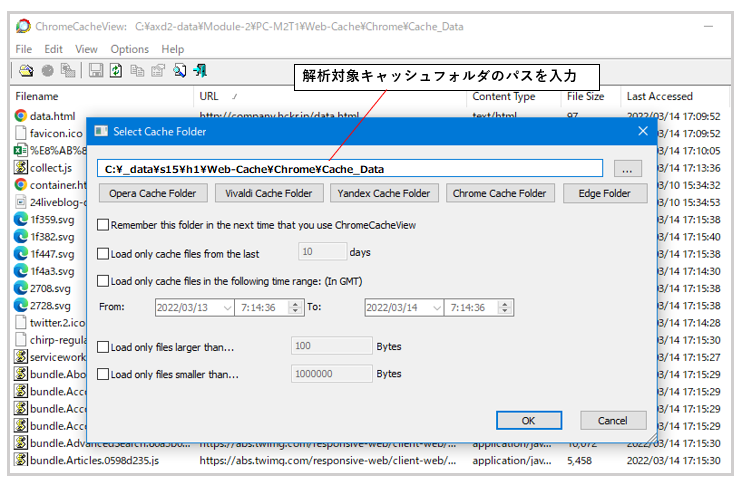This screenshot has height=489, width=738.
Task: Click the To time spinner arrows
Action: click(505, 308)
